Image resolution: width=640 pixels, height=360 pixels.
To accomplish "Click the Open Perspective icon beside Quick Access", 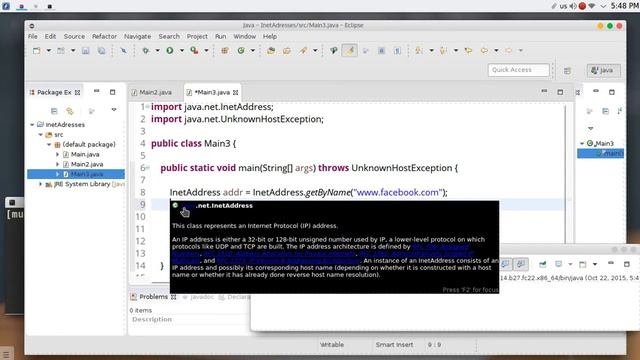I will (x=567, y=71).
